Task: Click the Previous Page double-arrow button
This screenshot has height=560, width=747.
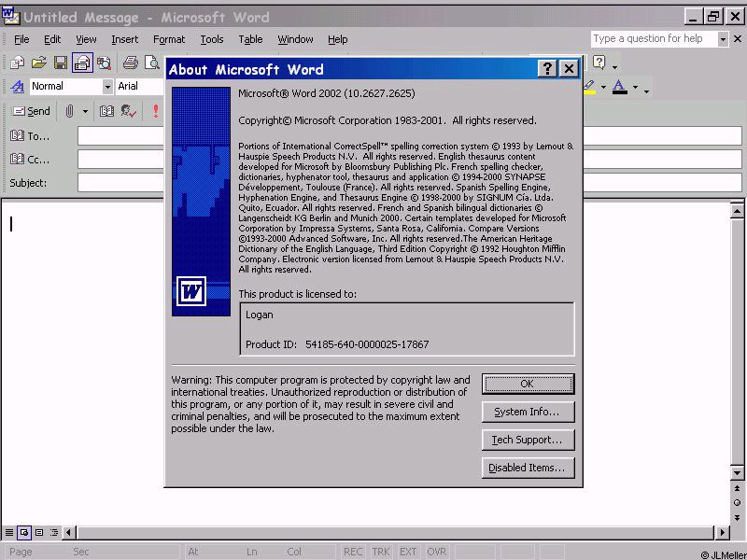Action: pos(737,488)
